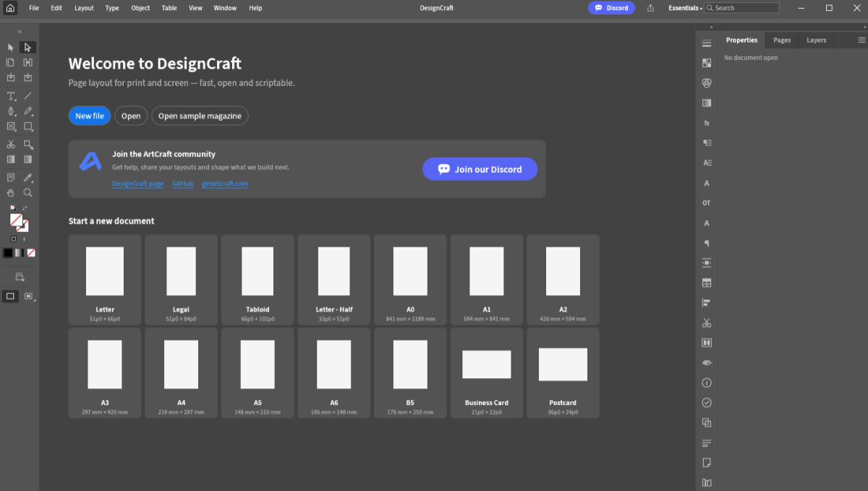This screenshot has height=491, width=868.
Task: Switch to the Layers tab
Action: point(817,40)
